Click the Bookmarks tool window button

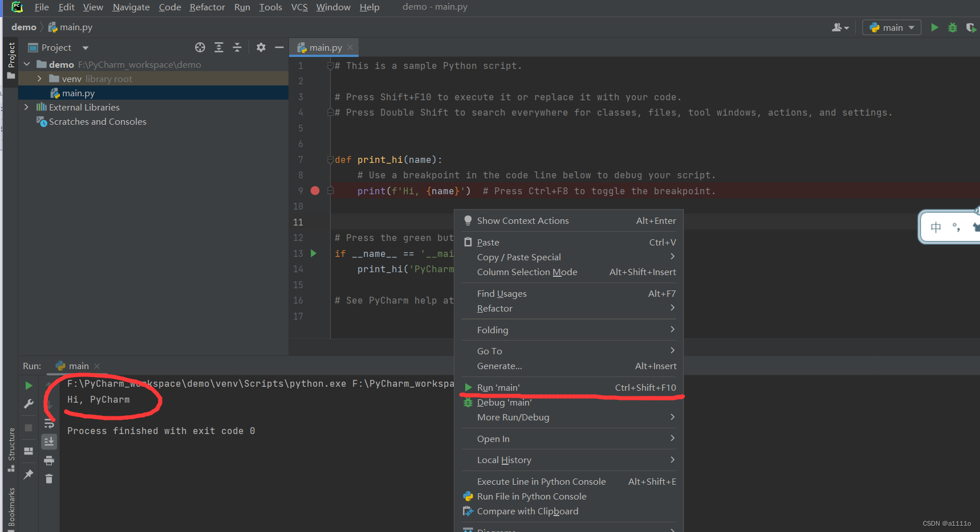coord(10,508)
